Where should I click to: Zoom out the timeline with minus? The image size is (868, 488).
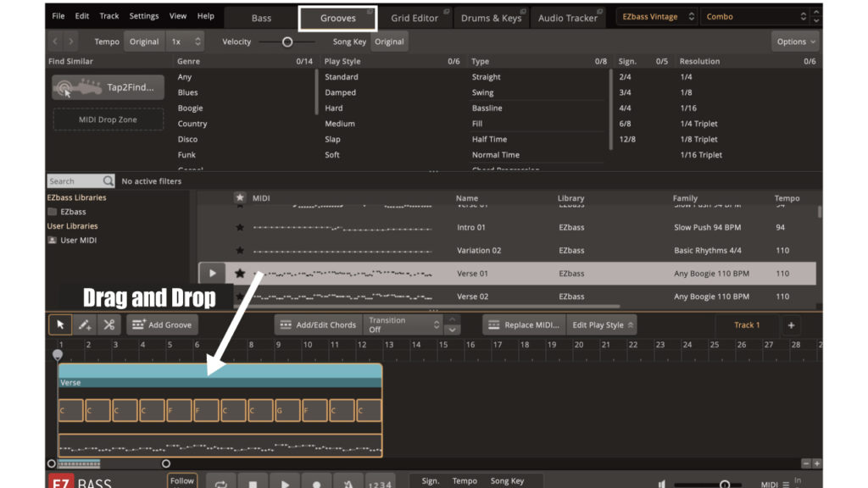coord(806,463)
